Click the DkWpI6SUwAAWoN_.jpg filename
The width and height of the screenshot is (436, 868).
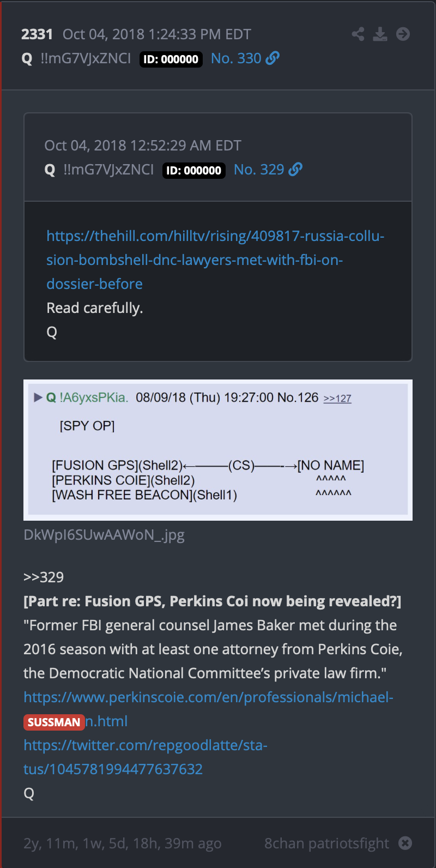tap(104, 535)
